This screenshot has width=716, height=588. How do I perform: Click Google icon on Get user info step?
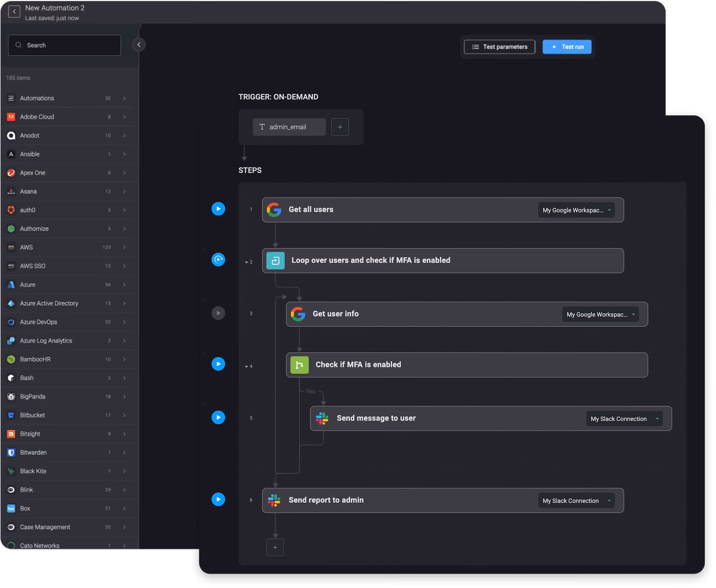pyautogui.click(x=298, y=314)
